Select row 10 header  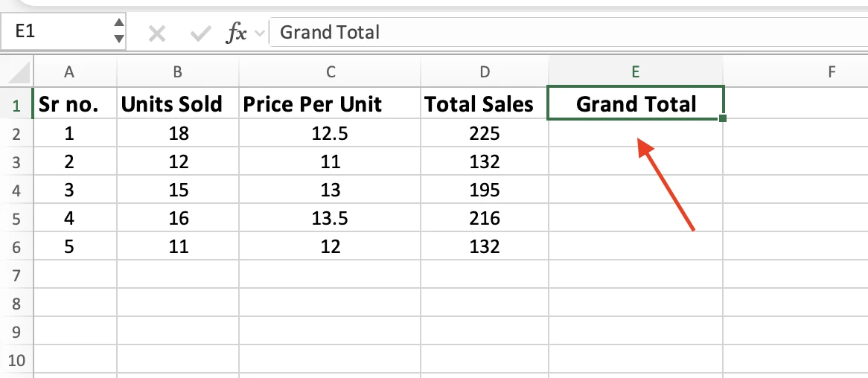point(16,359)
